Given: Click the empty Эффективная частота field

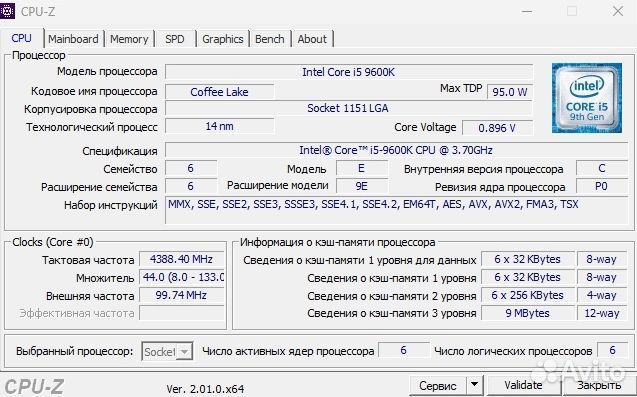Looking at the screenshot, I should [x=182, y=313].
